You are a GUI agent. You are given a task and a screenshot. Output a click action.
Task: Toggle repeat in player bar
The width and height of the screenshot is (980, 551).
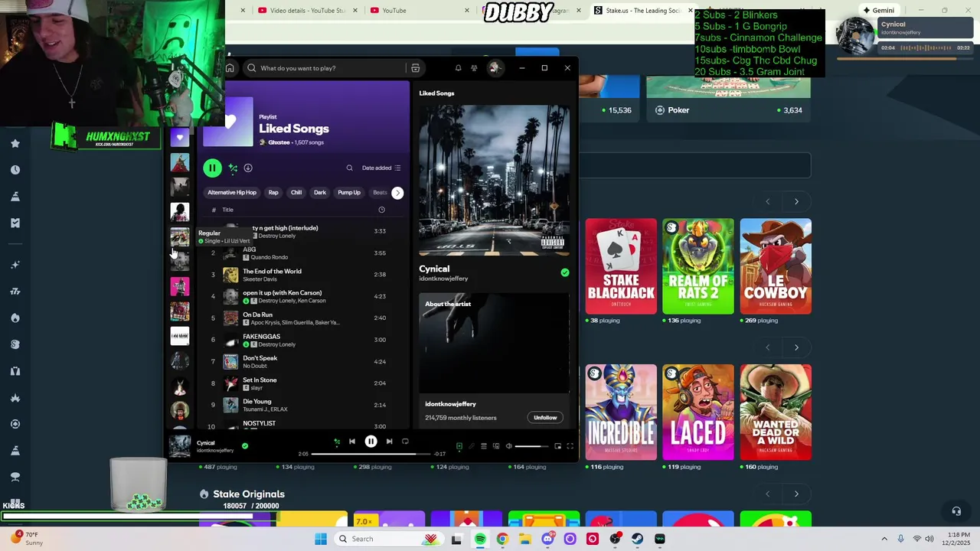405,442
